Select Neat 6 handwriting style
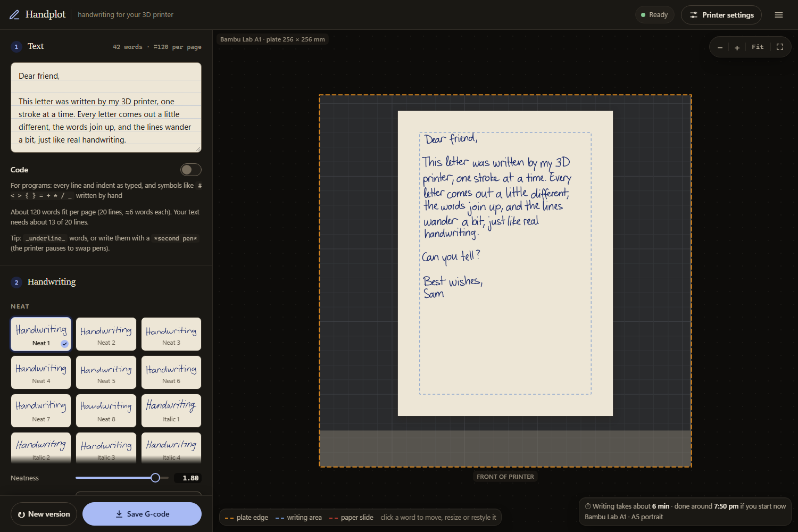Viewport: 798px width, 532px height. coord(171,372)
